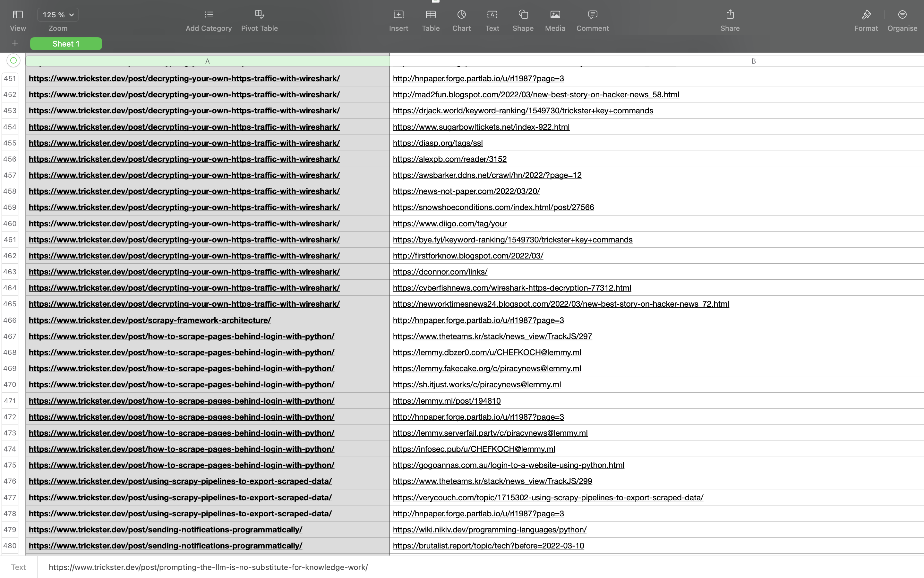
Task: Open awsbarker.ddns.net crawl link
Action: 487,175
